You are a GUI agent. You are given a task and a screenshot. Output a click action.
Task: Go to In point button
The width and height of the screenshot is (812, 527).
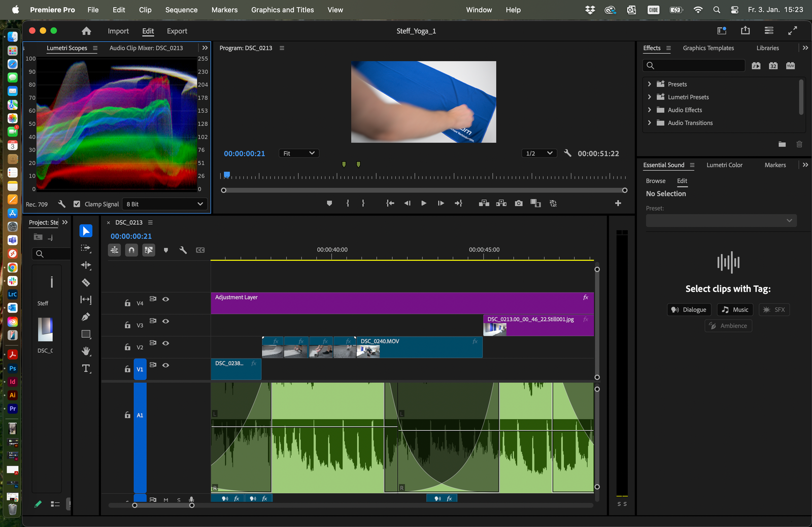390,203
